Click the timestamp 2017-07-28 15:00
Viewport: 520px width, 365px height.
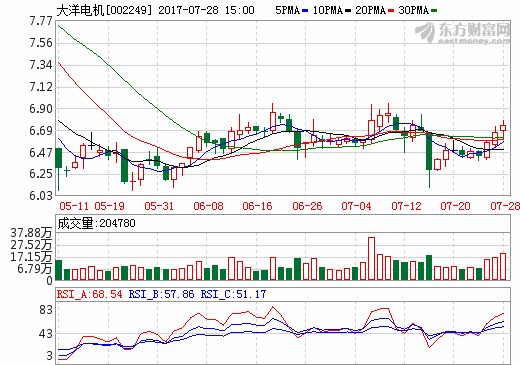(x=206, y=10)
